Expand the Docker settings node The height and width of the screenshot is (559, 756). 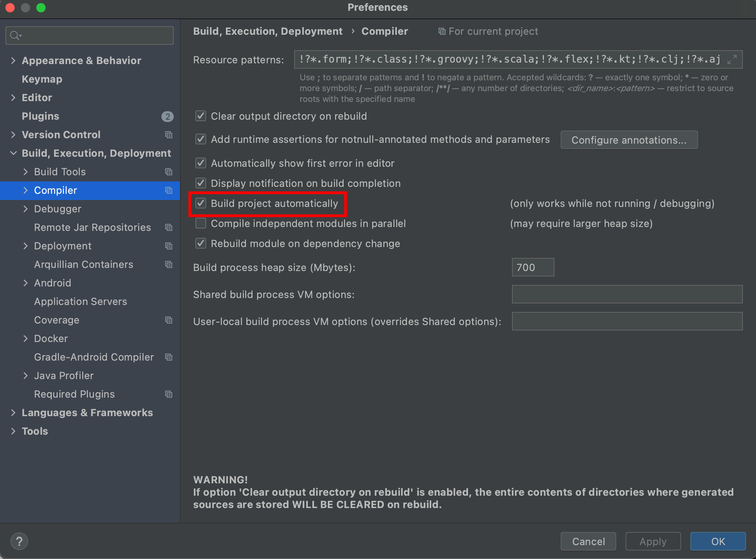pos(26,339)
